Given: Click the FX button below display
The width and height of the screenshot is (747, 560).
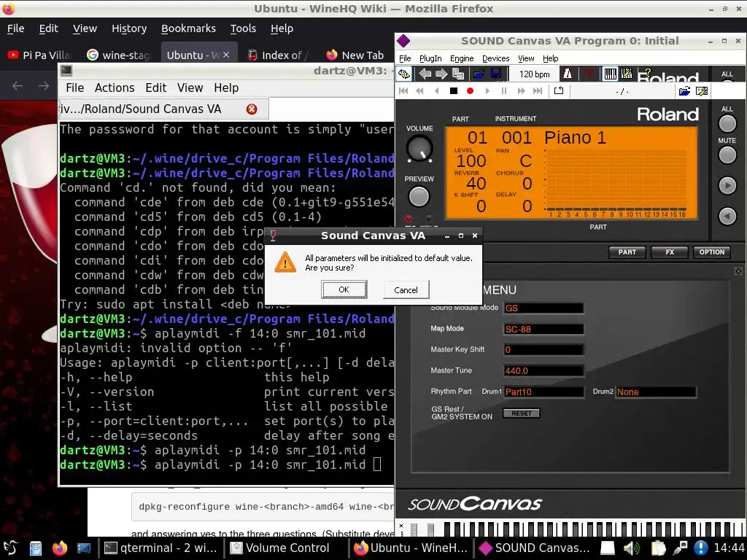Looking at the screenshot, I should [x=670, y=252].
